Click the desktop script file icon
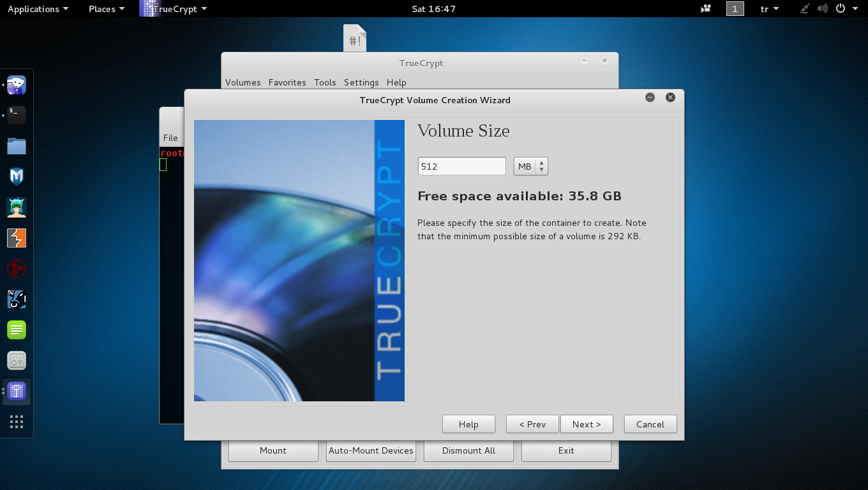The width and height of the screenshot is (868, 490). [x=355, y=38]
